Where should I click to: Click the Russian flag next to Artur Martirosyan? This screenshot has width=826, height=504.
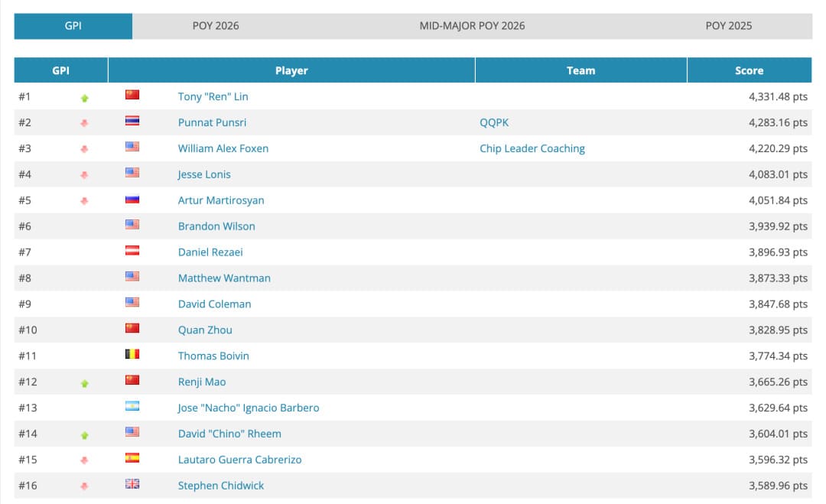click(x=132, y=200)
